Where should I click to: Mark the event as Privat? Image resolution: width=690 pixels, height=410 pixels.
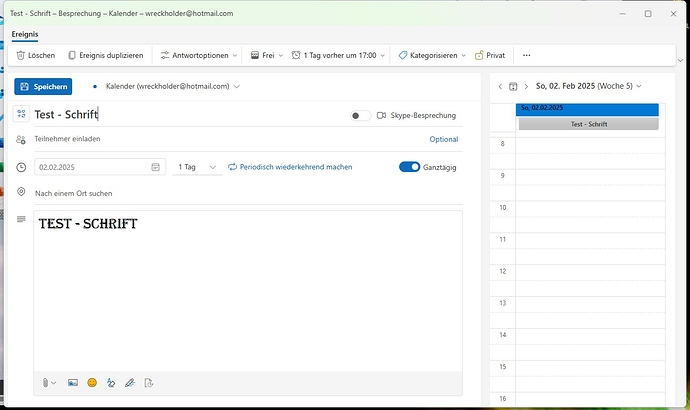[490, 55]
